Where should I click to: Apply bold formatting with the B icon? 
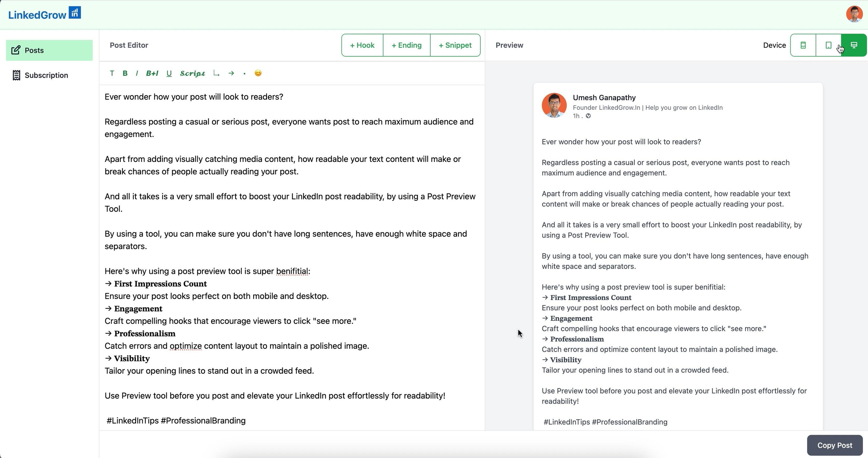click(x=125, y=73)
